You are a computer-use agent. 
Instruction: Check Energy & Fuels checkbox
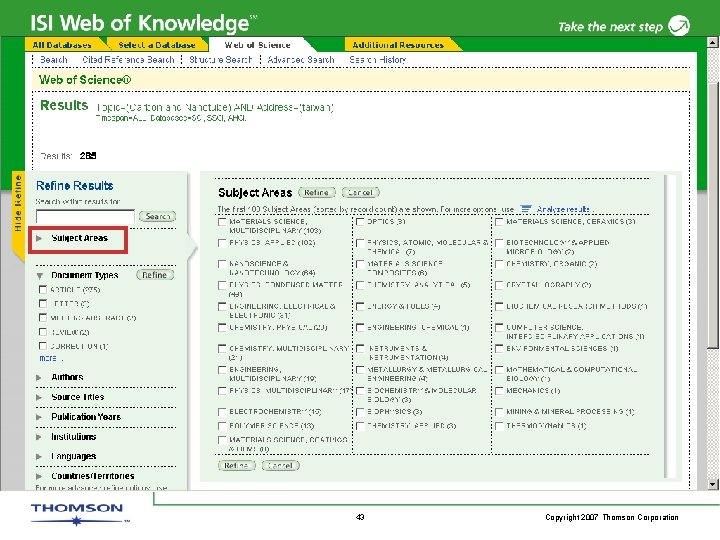click(361, 307)
